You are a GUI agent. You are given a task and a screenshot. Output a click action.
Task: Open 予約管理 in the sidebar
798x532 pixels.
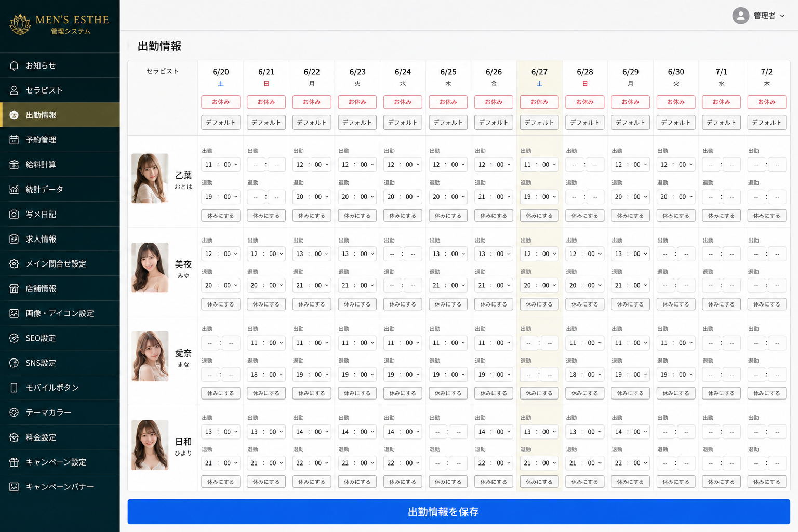[60, 140]
